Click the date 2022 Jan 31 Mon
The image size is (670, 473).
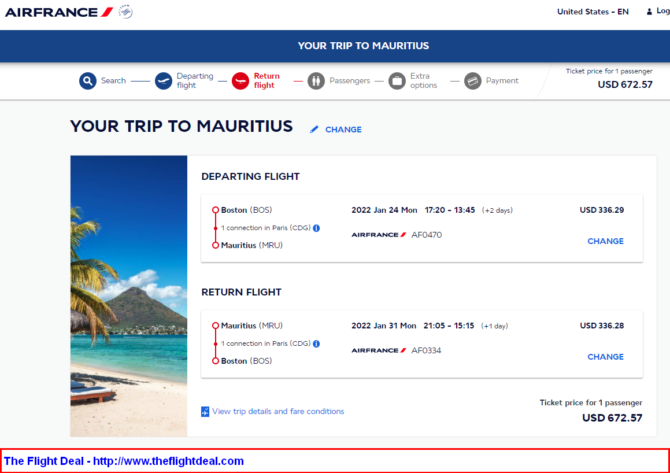(x=384, y=326)
